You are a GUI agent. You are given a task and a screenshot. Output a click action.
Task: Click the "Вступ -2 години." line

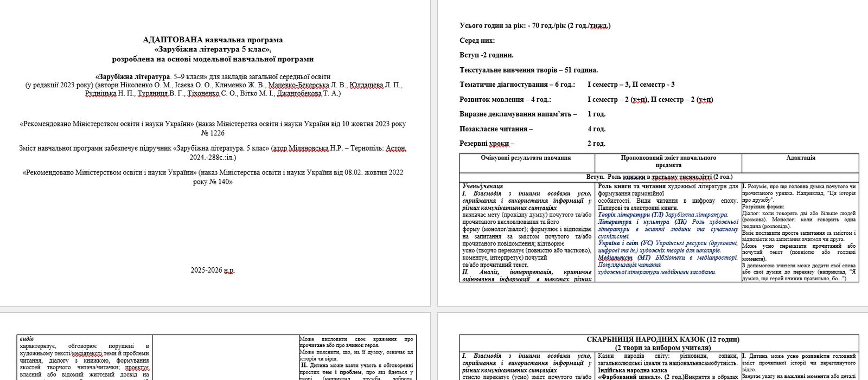coord(486,55)
